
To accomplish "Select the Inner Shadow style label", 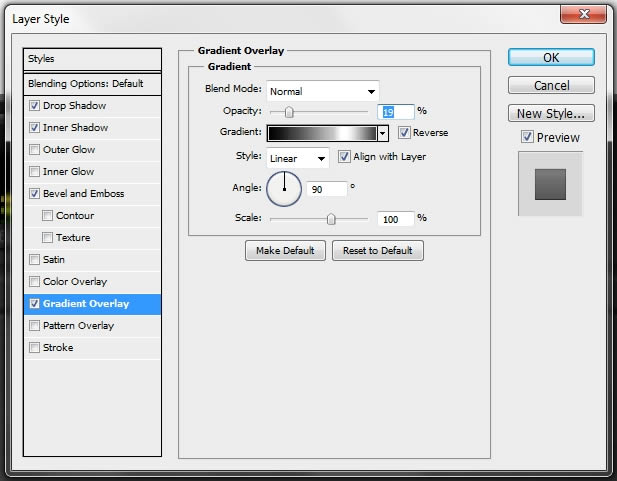I will (x=75, y=128).
